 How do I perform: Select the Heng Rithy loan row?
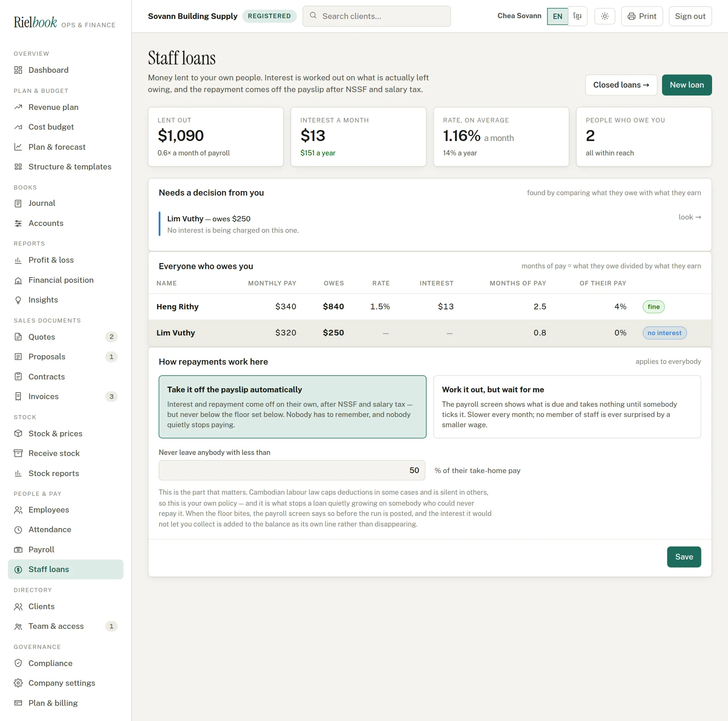tap(430, 307)
